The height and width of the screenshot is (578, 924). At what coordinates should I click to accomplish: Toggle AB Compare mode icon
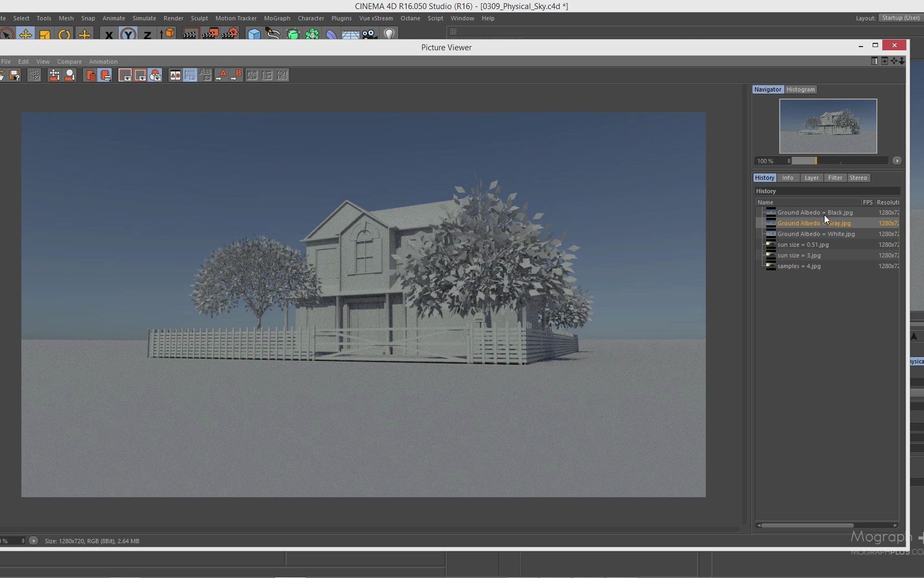[x=175, y=75]
